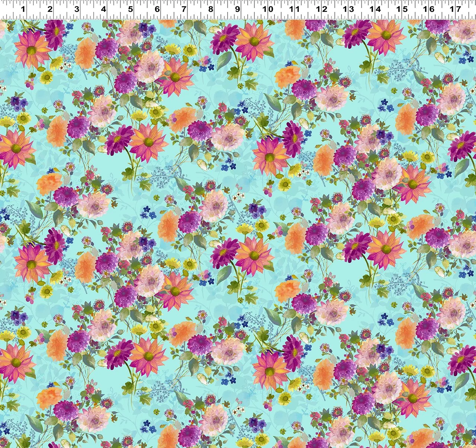
Task: Click the ruler number 13
Action: [348, 9]
